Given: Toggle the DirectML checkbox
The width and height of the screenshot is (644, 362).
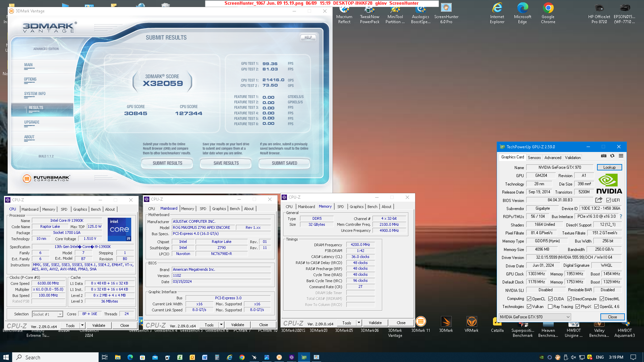Looking at the screenshot, I should point(602,299).
